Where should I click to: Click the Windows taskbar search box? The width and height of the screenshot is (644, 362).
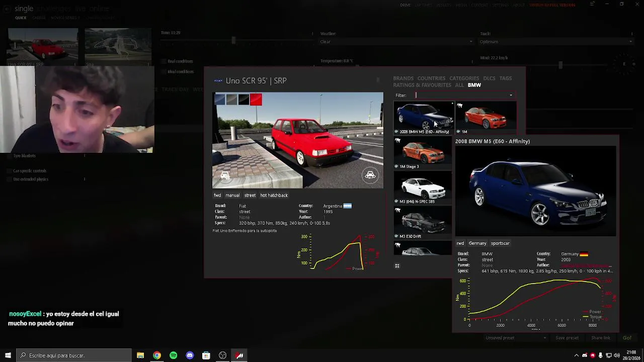tap(74, 355)
